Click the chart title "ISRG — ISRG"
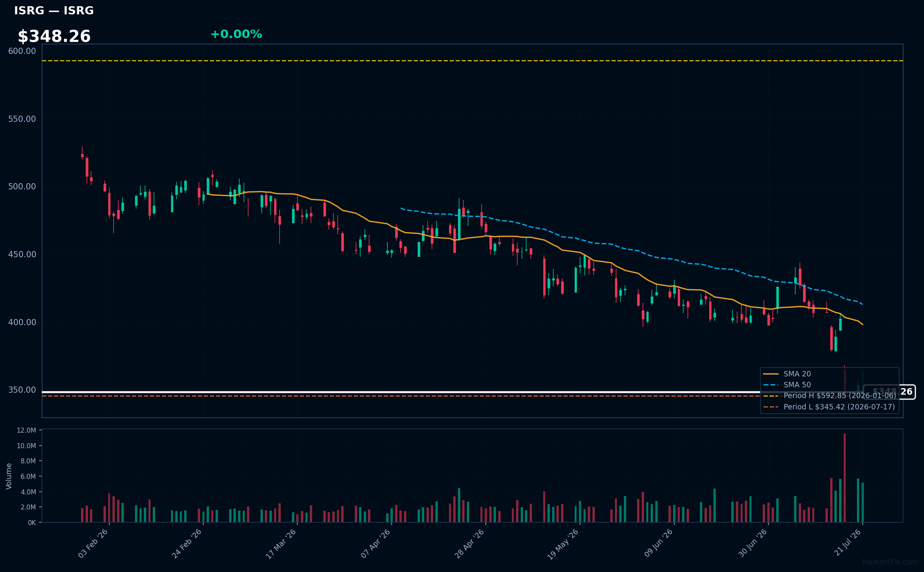The image size is (924, 572). coord(54,10)
